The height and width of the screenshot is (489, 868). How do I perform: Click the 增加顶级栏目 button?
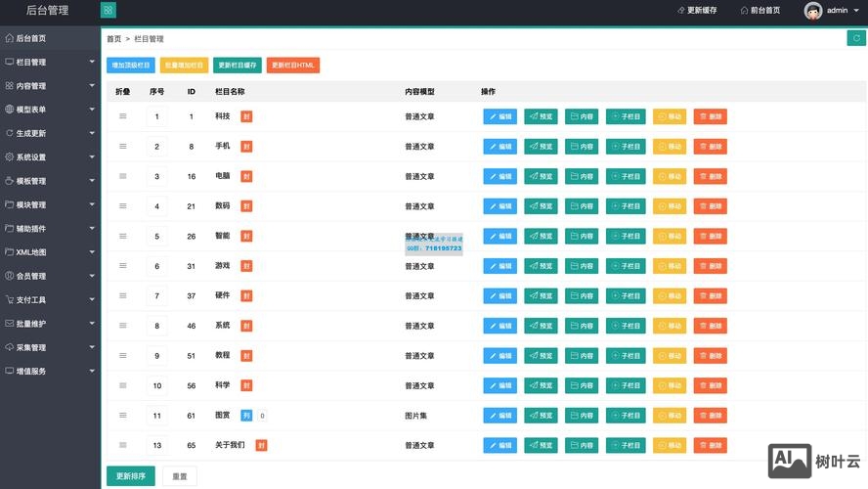(131, 66)
